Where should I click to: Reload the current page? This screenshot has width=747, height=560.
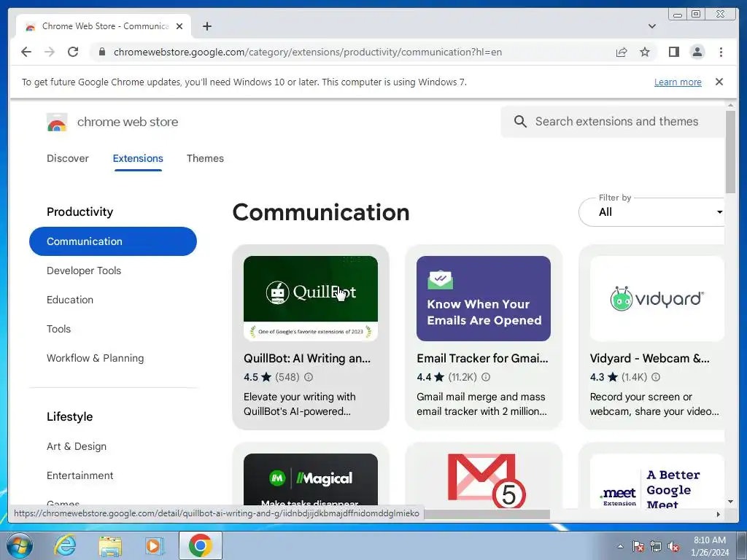[73, 52]
